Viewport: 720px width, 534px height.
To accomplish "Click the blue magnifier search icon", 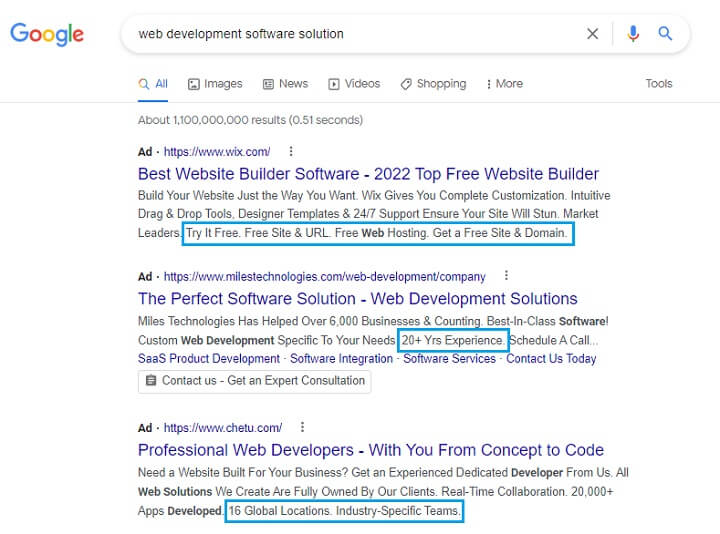I will pos(665,34).
